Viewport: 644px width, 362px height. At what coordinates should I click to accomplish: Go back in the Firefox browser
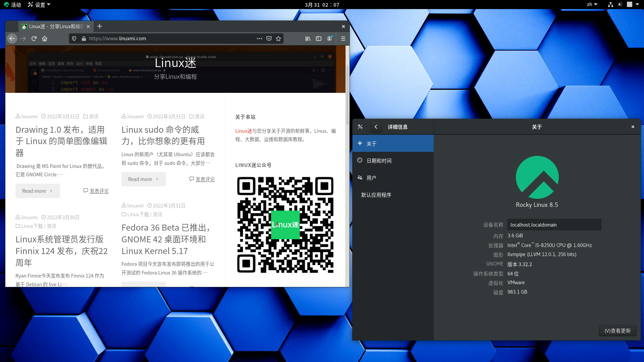tap(12, 39)
